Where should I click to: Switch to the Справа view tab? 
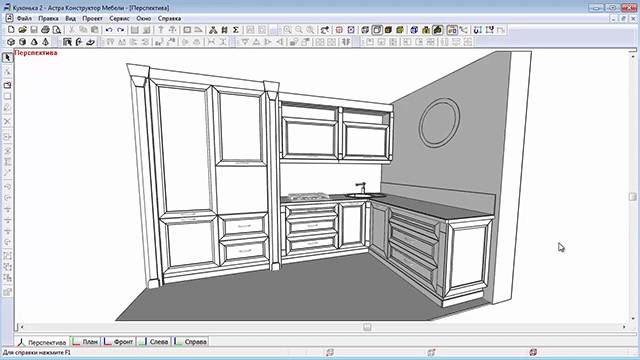[x=191, y=342]
